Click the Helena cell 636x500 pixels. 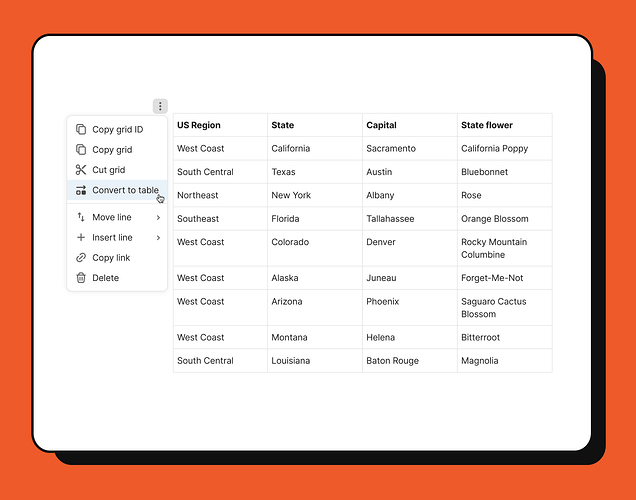[x=410, y=337]
